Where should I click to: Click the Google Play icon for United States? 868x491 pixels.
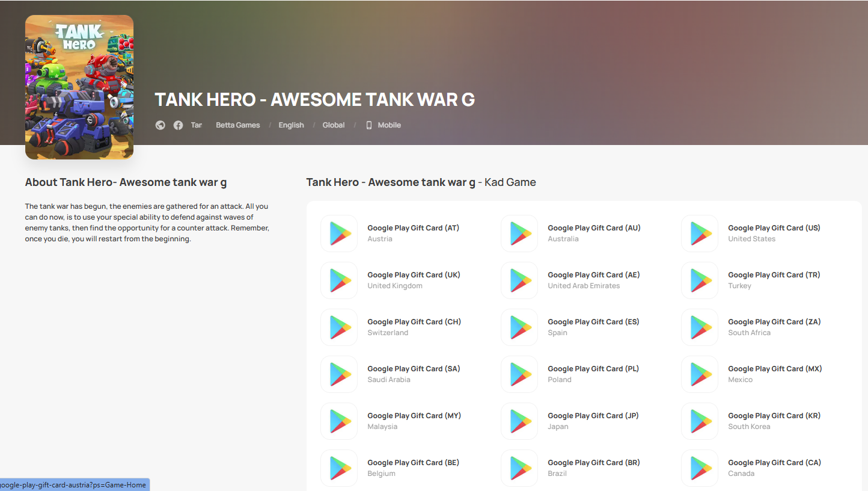[700, 233]
